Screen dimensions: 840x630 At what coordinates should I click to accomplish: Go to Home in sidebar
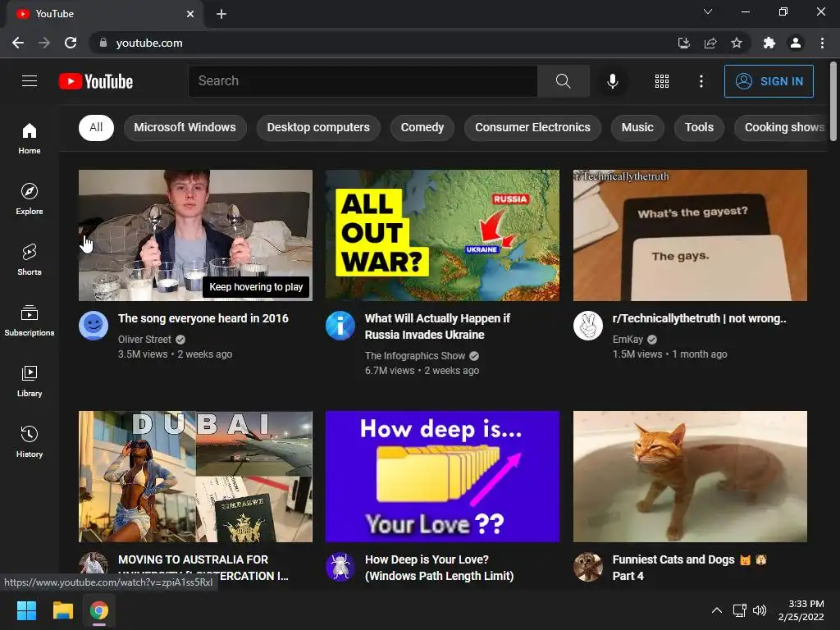(30, 138)
